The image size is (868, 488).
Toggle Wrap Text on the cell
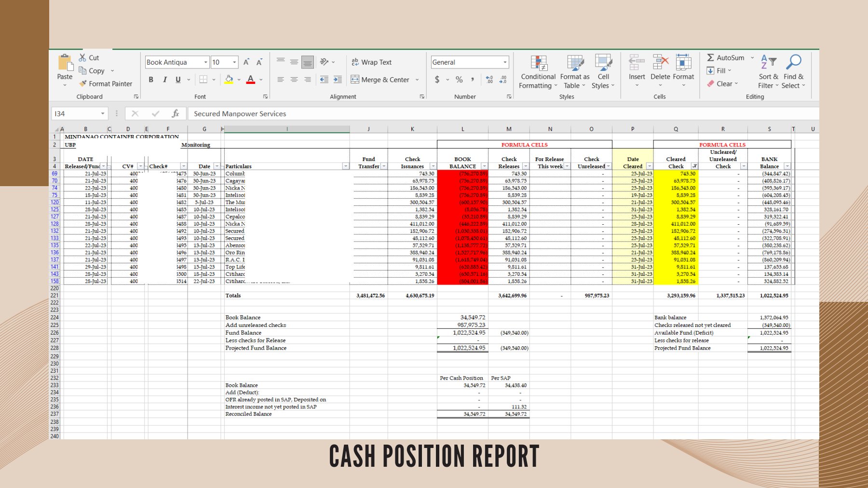pos(371,62)
